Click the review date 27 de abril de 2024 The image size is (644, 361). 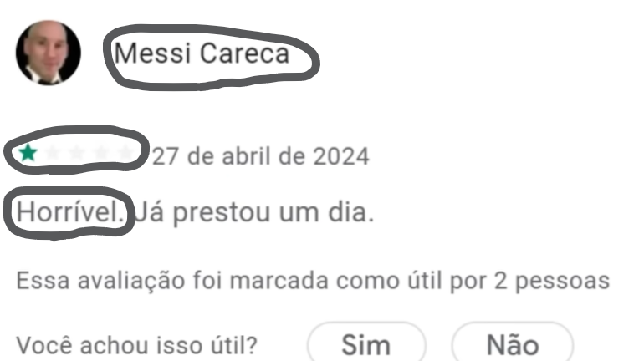[261, 156]
